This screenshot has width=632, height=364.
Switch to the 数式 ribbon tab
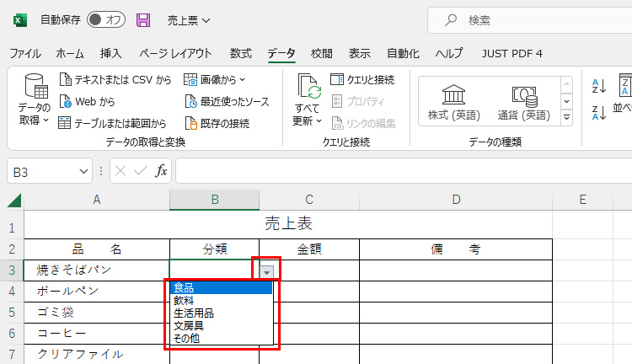[240, 53]
